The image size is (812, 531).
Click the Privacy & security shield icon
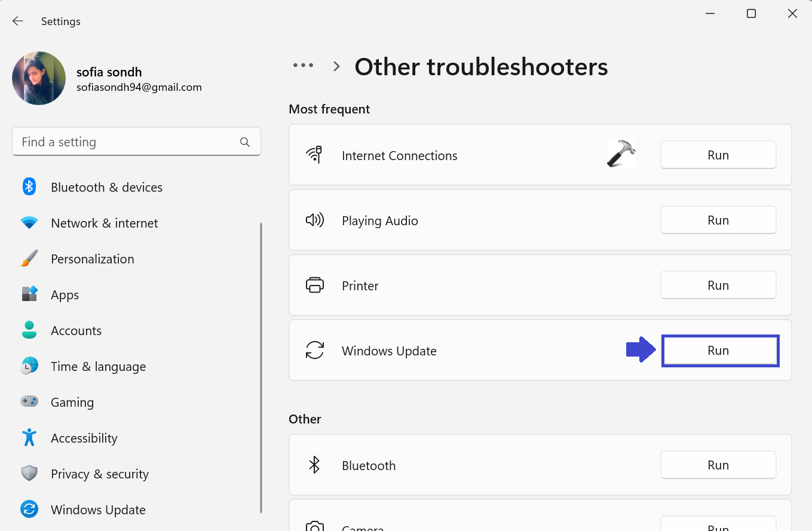click(x=29, y=474)
